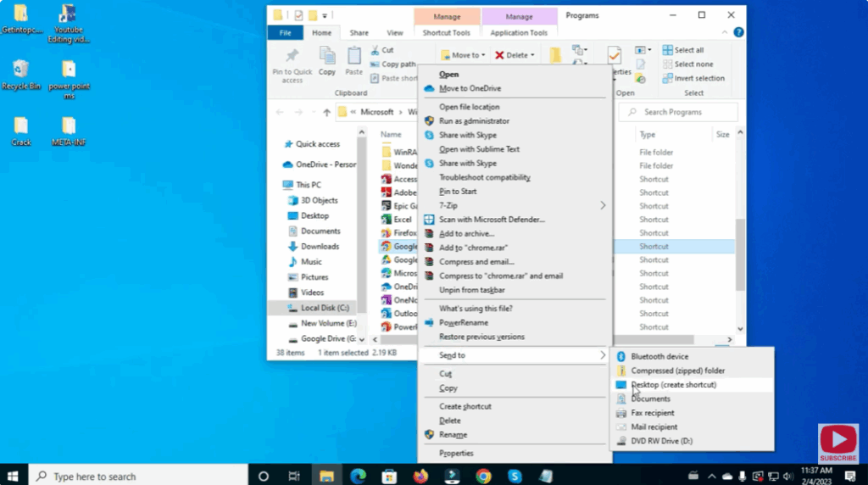Collapse the ribbon with the chevron
Viewport: 868px width, 485px height.
[724, 33]
